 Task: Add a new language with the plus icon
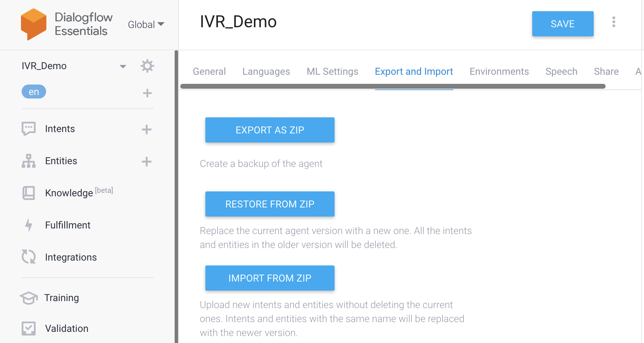147,93
